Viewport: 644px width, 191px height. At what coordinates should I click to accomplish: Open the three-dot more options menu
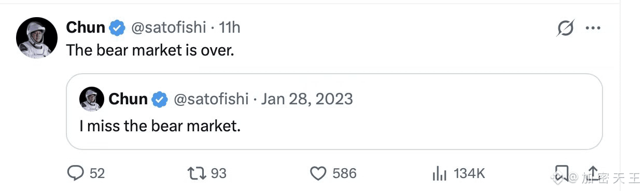click(593, 28)
